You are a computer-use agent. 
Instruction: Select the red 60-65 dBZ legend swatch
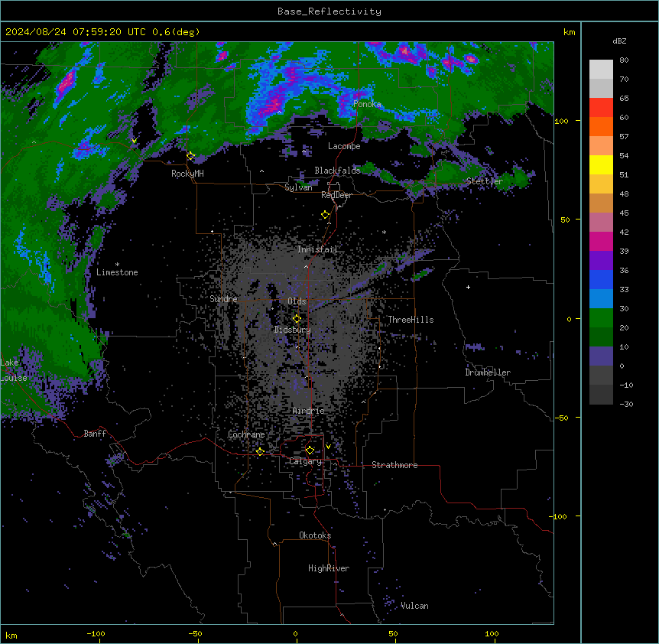pos(601,108)
